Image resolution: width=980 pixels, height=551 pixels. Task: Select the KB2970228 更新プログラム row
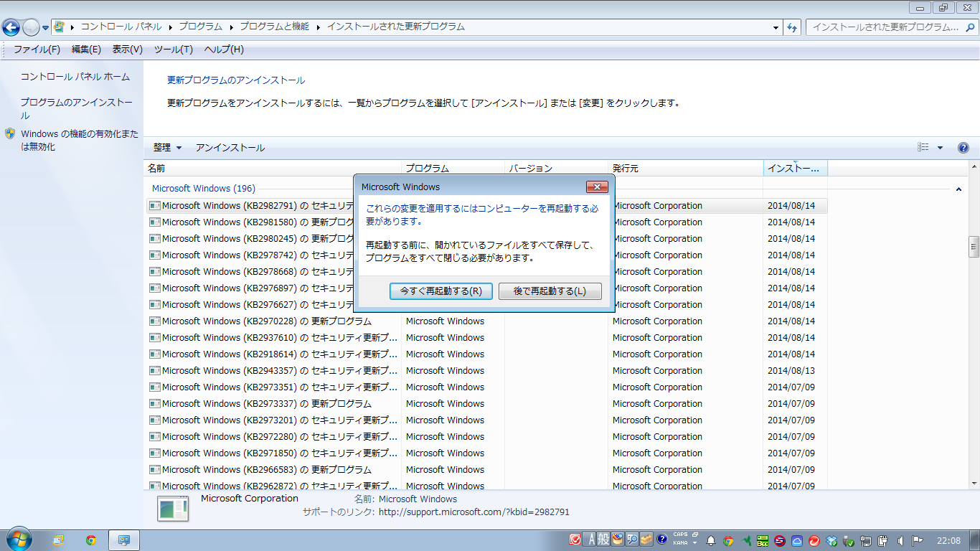pyautogui.click(x=486, y=321)
